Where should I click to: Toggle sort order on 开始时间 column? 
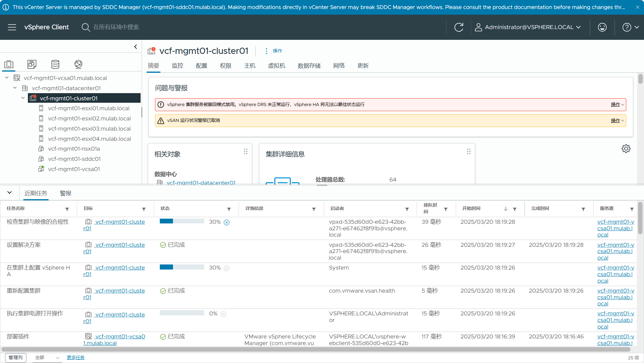[506, 209]
